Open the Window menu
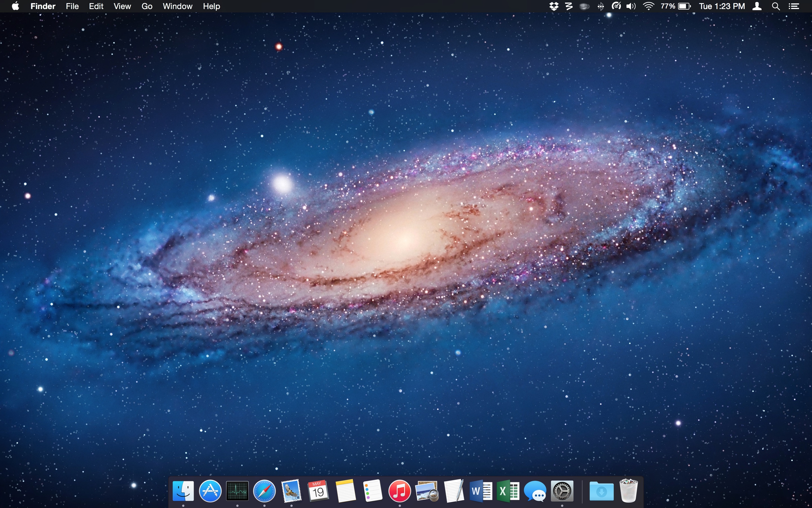This screenshot has height=508, width=812. 178,6
